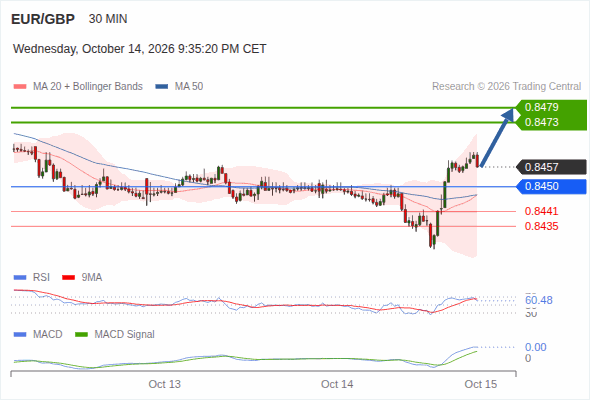The height and width of the screenshot is (400, 590).
Task: Click the green MACD Signal legend swatch
Action: pos(81,335)
